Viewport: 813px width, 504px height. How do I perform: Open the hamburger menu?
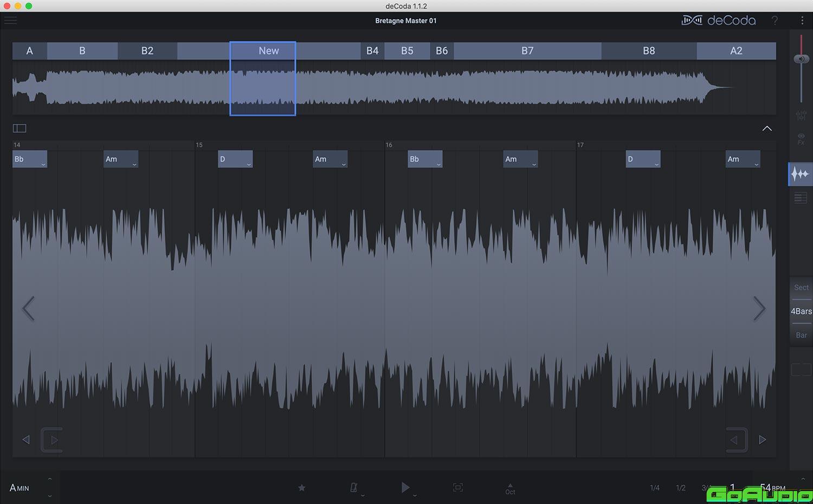point(10,21)
